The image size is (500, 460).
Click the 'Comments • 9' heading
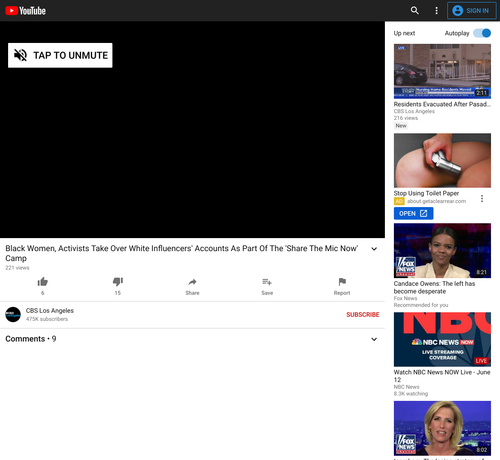[x=31, y=339]
